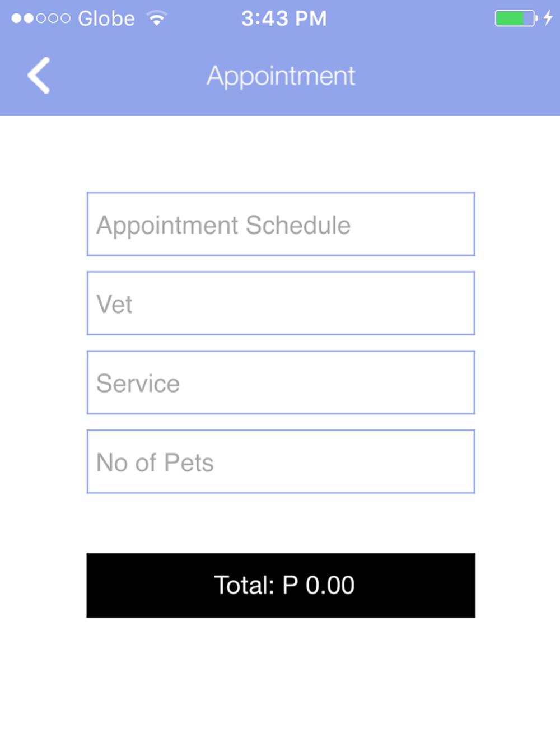The image size is (560, 747).
Task: Select the Vet placeholder text
Action: coord(114,304)
